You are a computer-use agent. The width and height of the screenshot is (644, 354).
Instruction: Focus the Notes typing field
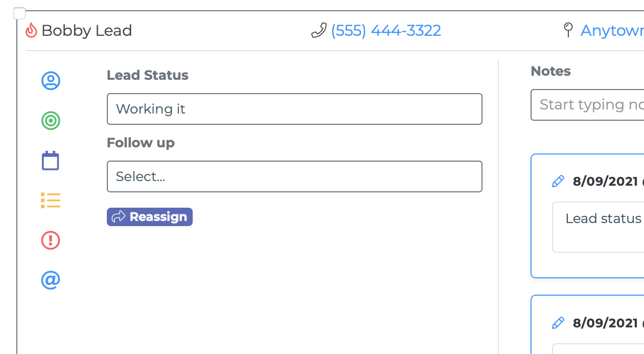click(x=587, y=105)
